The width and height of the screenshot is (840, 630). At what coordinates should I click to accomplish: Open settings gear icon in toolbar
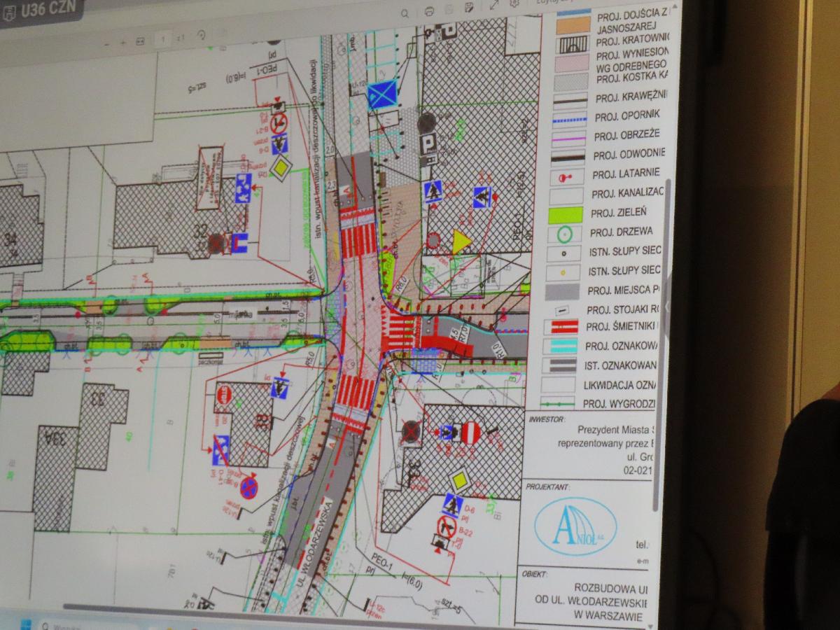515,3
